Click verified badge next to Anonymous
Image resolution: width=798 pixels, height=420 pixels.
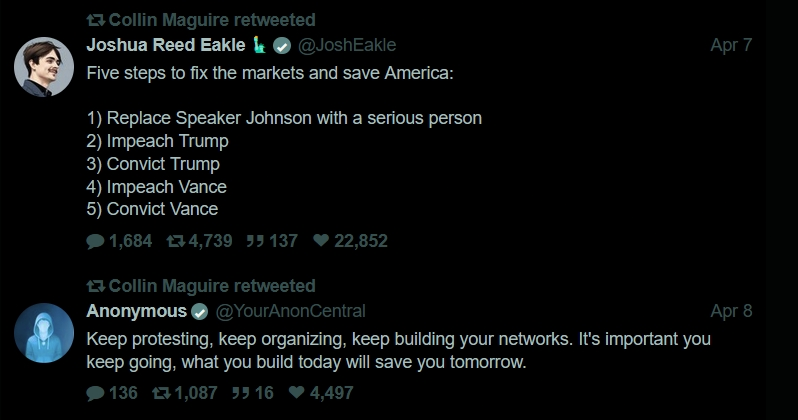(200, 311)
